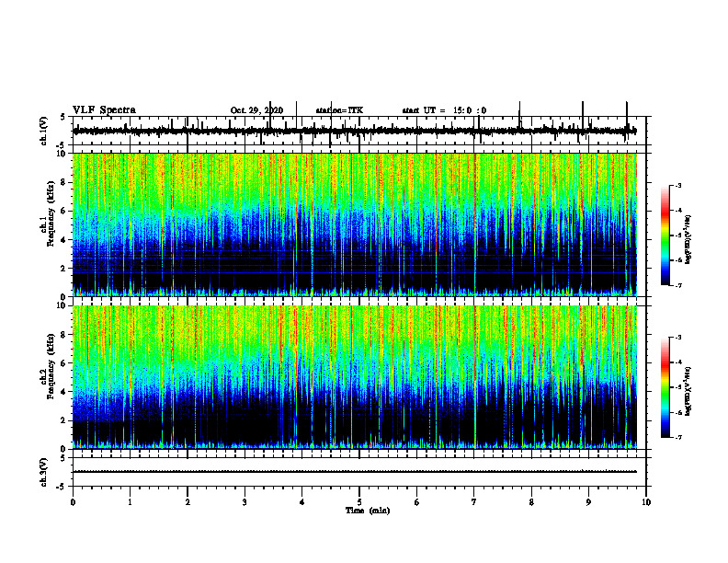The image size is (728, 563).
Task: Click the "1" tick on the Time axis
Action: click(130, 502)
